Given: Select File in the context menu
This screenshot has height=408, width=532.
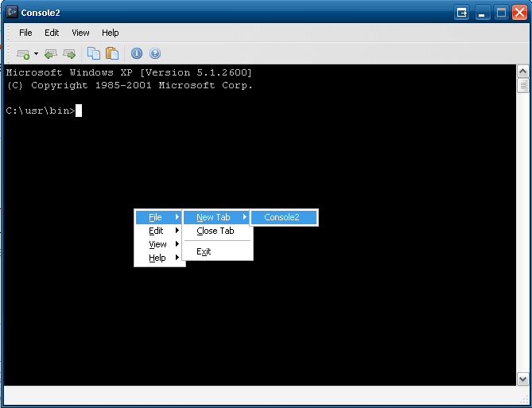Looking at the screenshot, I should [x=159, y=217].
